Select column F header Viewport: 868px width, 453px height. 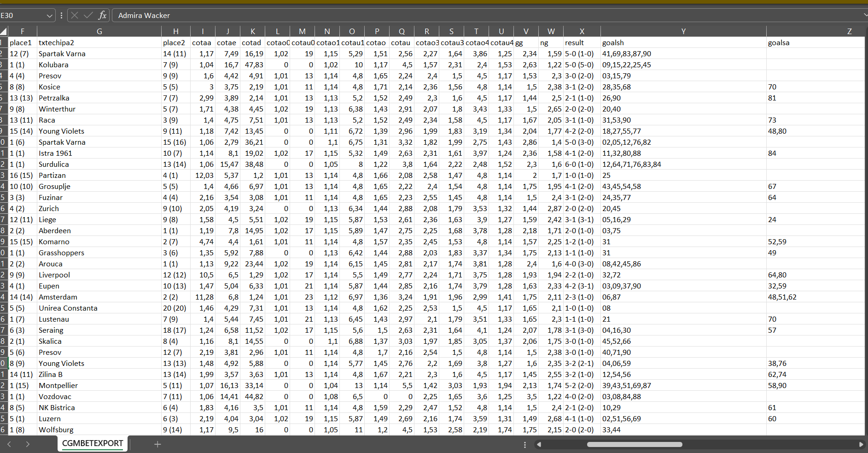tap(23, 31)
